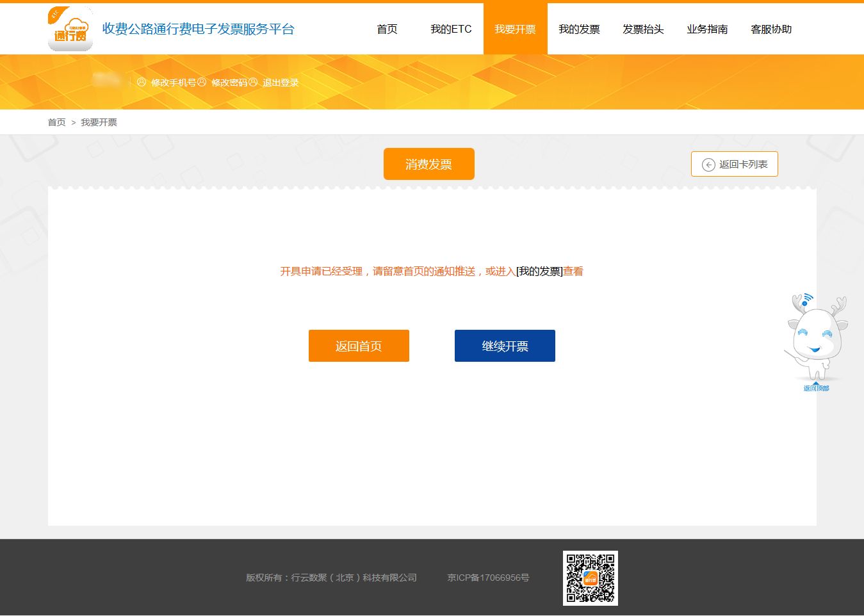The image size is (864, 616).
Task: Open the 业务指南 menu item
Action: (707, 29)
